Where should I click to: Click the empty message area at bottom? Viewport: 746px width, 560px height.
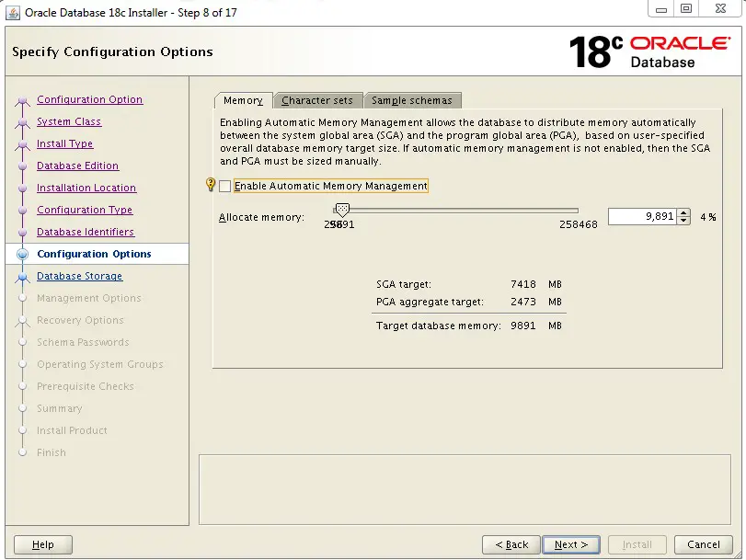click(x=465, y=489)
